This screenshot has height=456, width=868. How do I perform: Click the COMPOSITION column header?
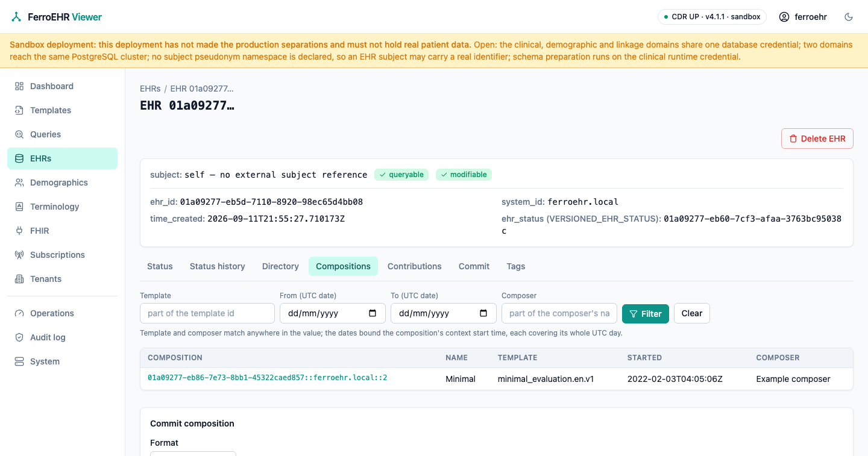coord(175,358)
